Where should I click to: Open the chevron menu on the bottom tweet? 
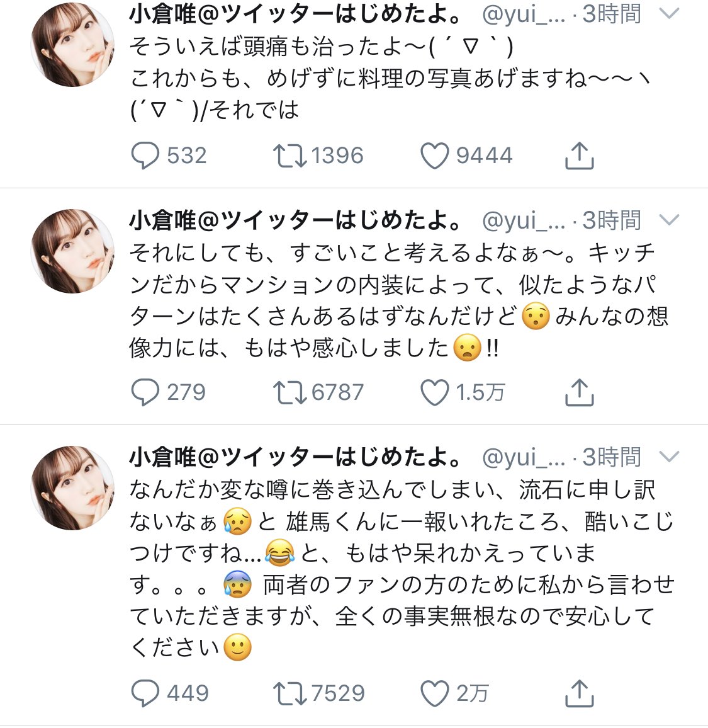(x=669, y=457)
